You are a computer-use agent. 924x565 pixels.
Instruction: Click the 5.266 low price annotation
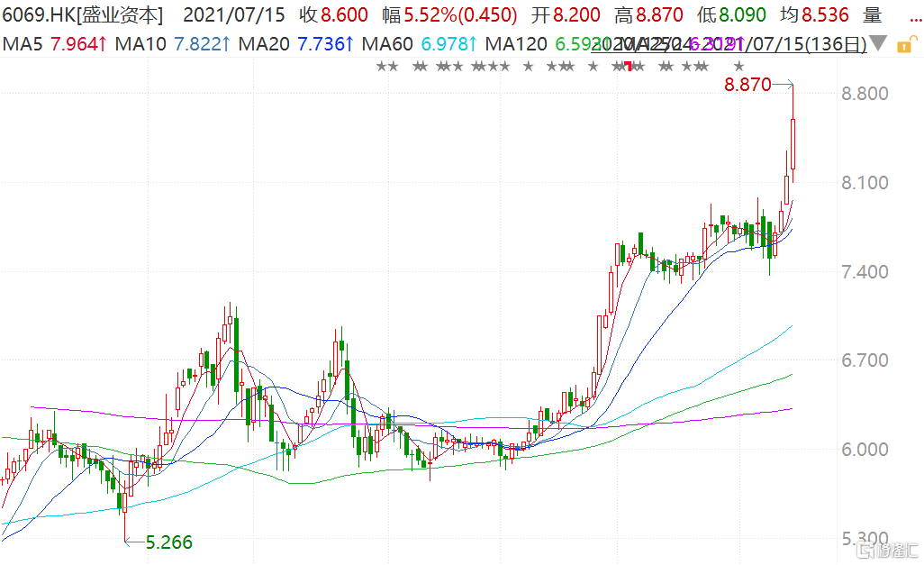pos(169,542)
